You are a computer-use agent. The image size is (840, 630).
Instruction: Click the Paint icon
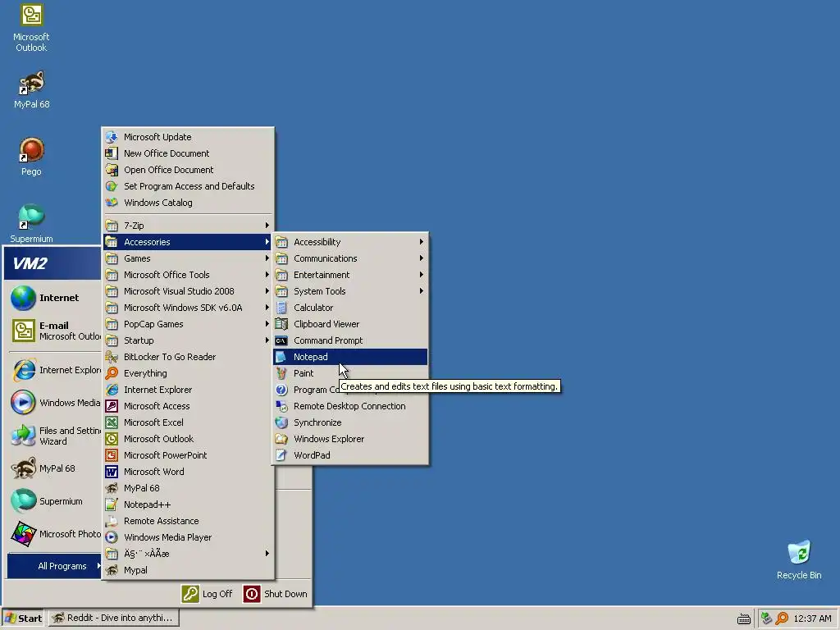point(281,373)
